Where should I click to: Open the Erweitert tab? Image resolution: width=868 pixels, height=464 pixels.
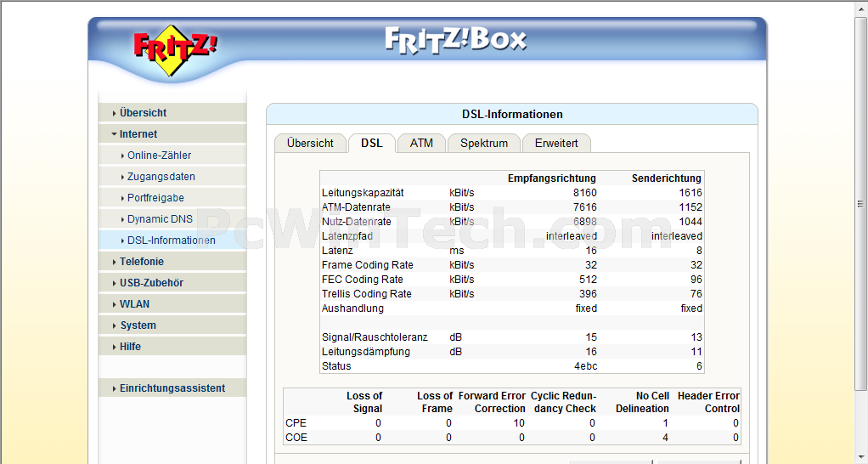(x=556, y=143)
